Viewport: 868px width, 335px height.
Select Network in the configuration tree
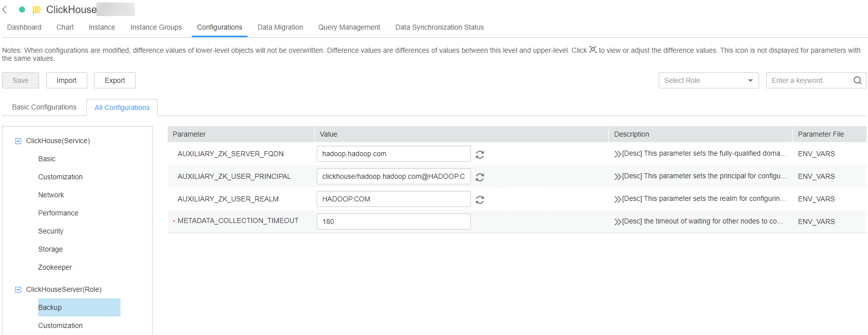[x=51, y=195]
